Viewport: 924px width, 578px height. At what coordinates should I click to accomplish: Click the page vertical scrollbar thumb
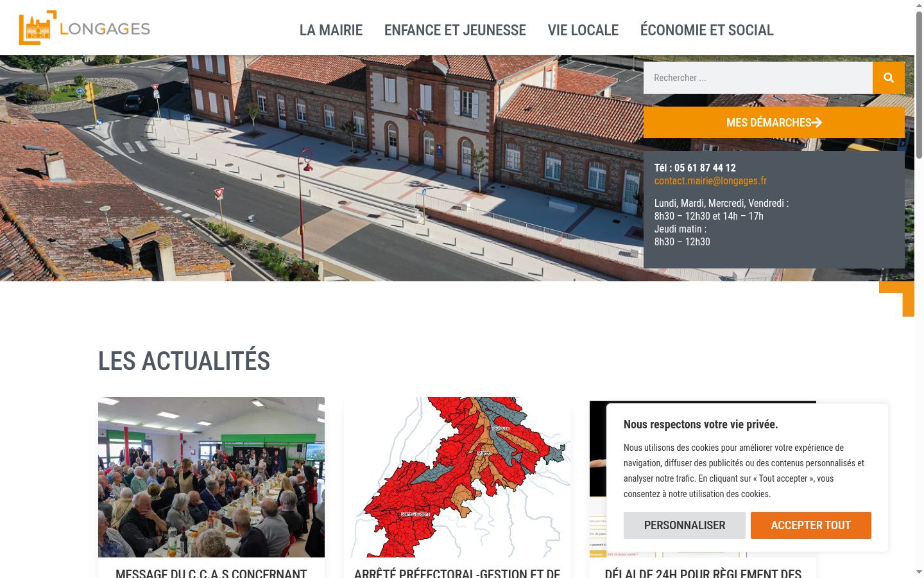[919, 85]
